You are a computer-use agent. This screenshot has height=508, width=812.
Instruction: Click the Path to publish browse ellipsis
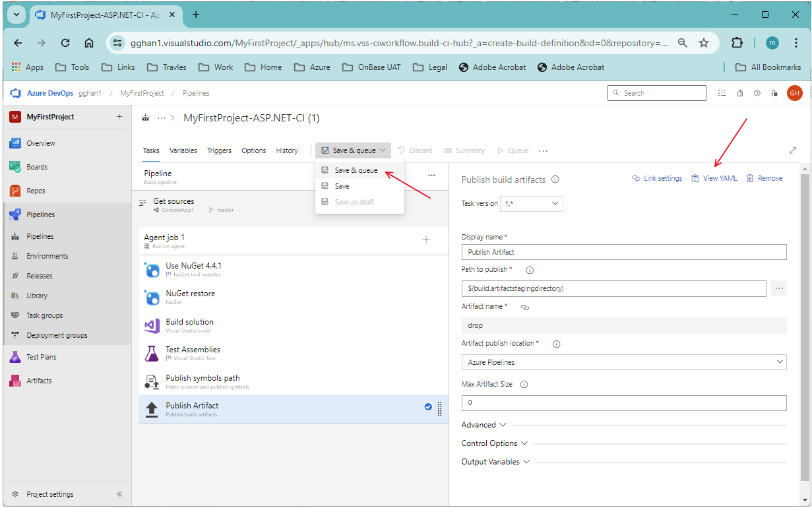click(779, 288)
